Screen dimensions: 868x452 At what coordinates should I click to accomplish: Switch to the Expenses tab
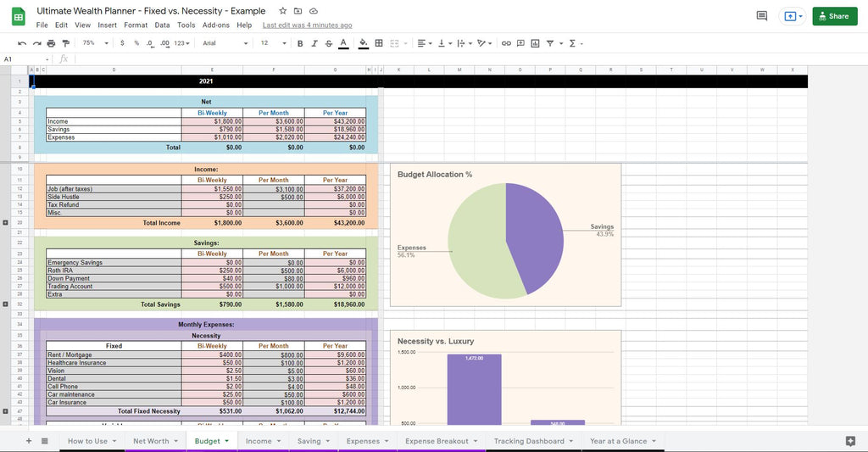pos(363,441)
